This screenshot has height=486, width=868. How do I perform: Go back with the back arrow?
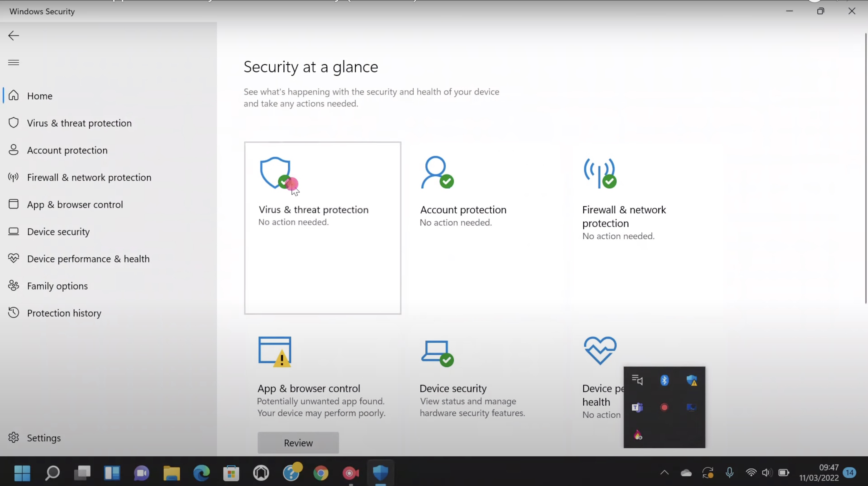click(13, 36)
